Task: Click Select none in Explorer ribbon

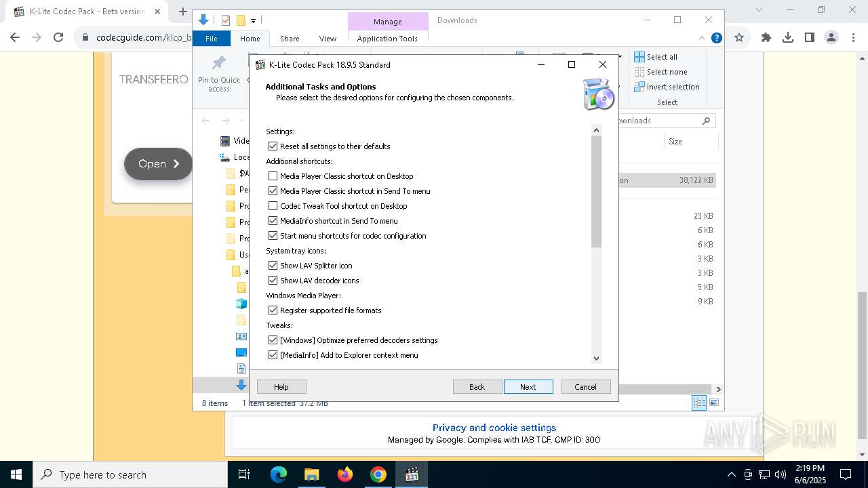Action: 661,72
